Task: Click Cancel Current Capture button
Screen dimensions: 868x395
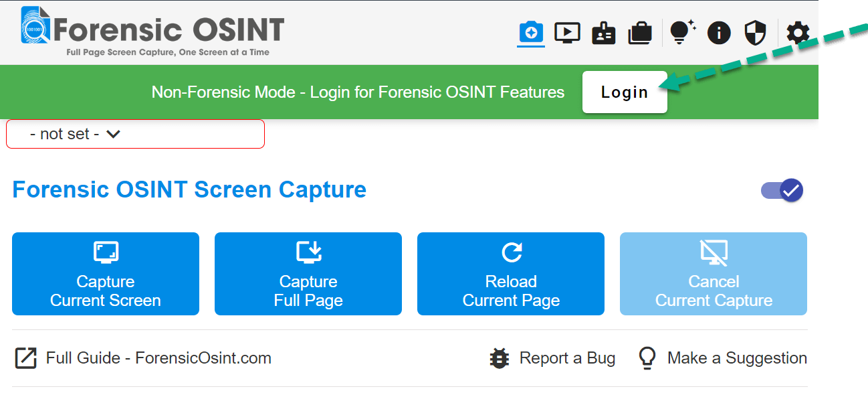Action: [714, 274]
